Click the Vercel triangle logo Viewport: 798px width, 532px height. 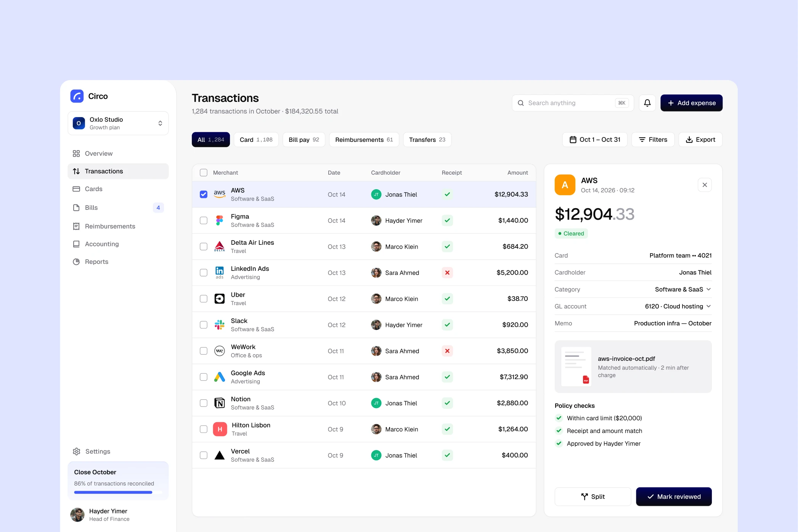(x=220, y=455)
